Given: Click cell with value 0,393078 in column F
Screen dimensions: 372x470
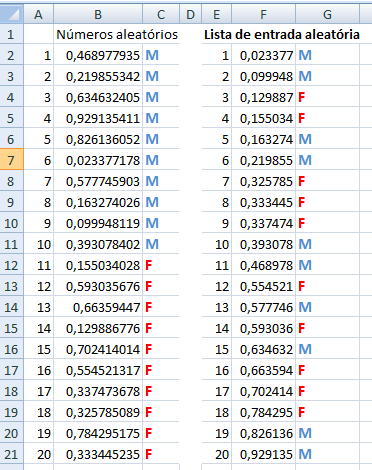Looking at the screenshot, I should pos(264,244).
